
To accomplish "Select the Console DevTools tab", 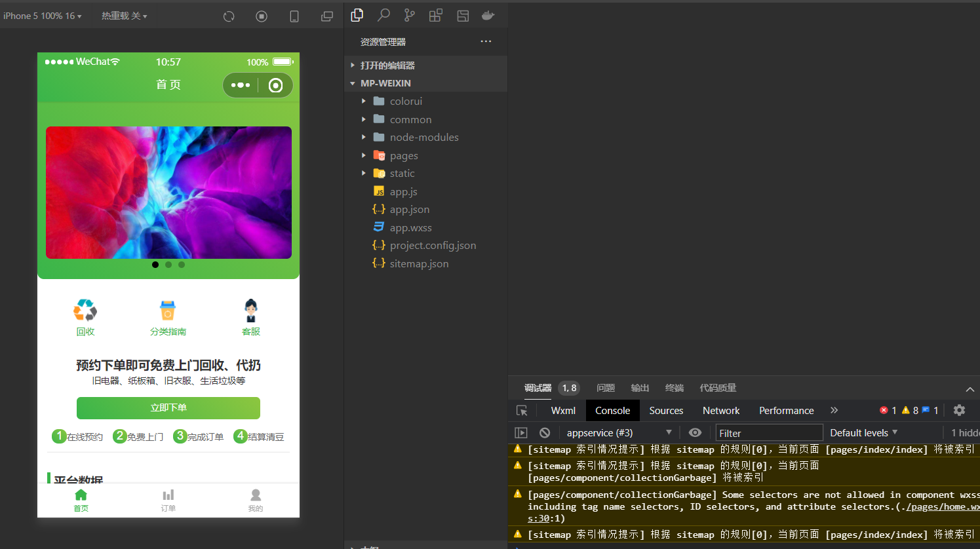I will click(612, 410).
